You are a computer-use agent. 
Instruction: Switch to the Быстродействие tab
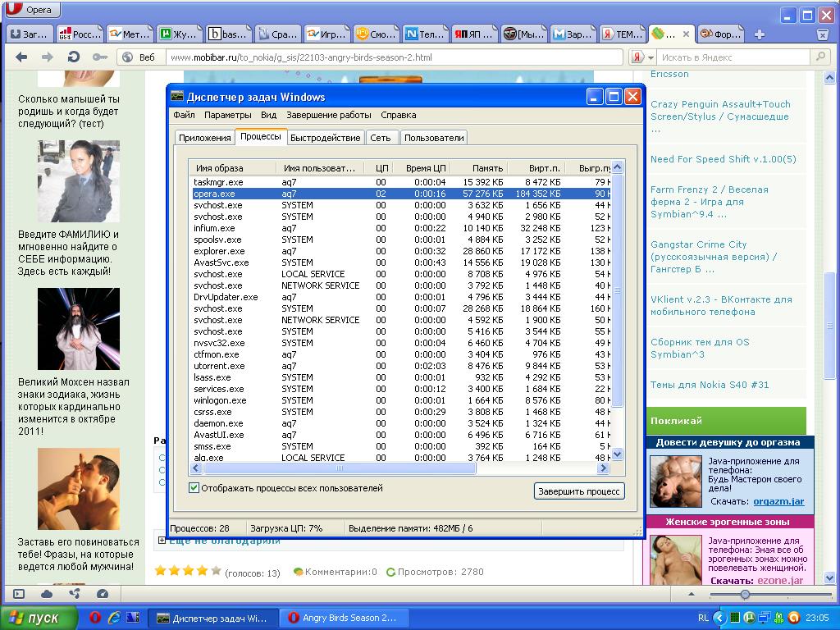[325, 138]
